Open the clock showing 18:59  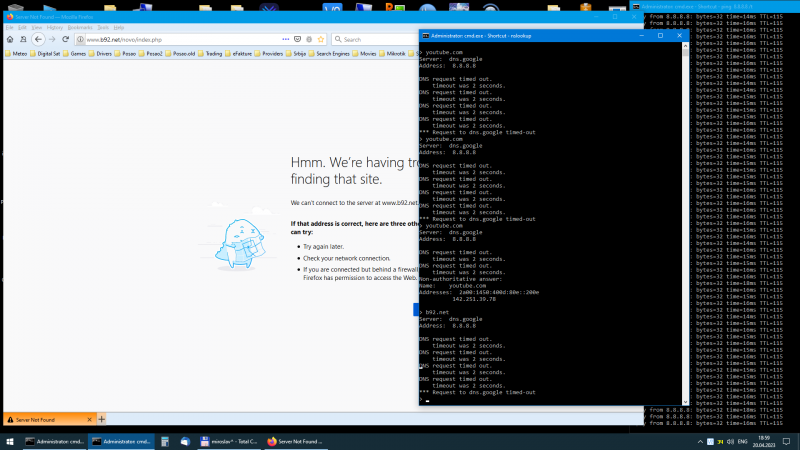coord(764,441)
